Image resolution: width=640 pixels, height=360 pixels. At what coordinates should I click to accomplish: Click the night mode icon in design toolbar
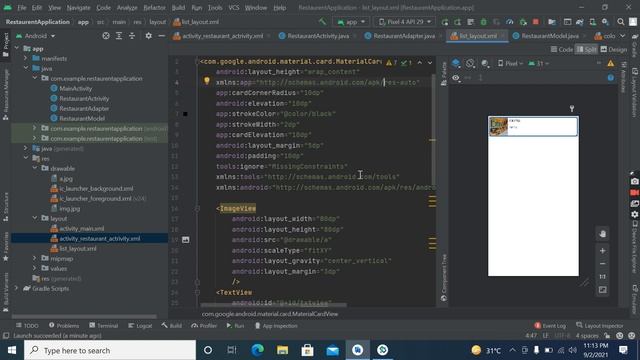(x=485, y=63)
